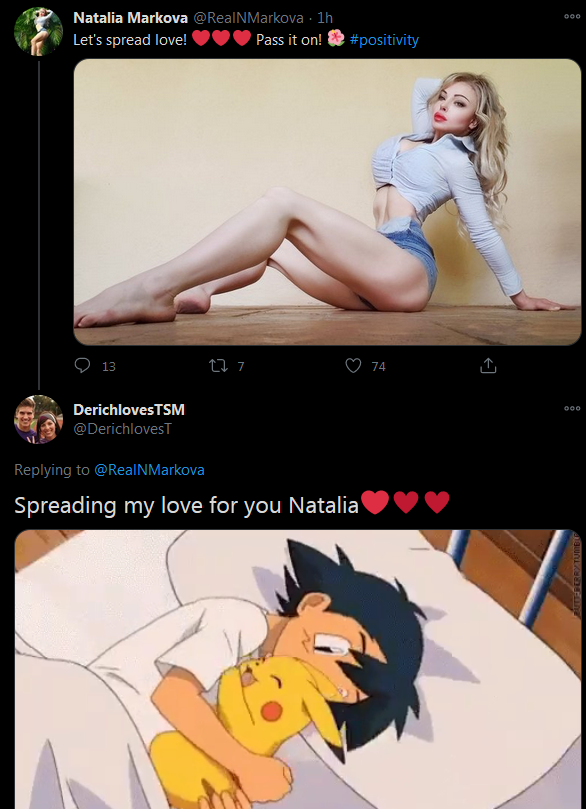Click the @RealNMarkova handle beside the name
Screen dimensions: 586x809
pyautogui.click(x=248, y=18)
